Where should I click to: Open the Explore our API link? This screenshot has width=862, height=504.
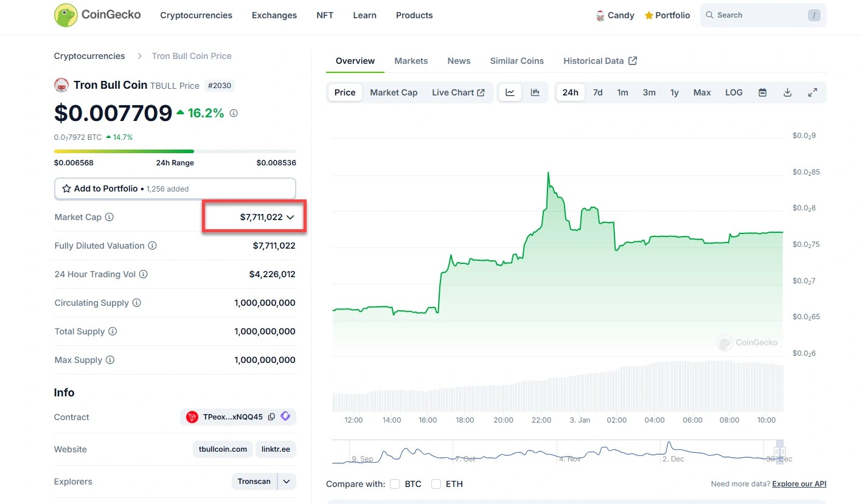point(799,484)
